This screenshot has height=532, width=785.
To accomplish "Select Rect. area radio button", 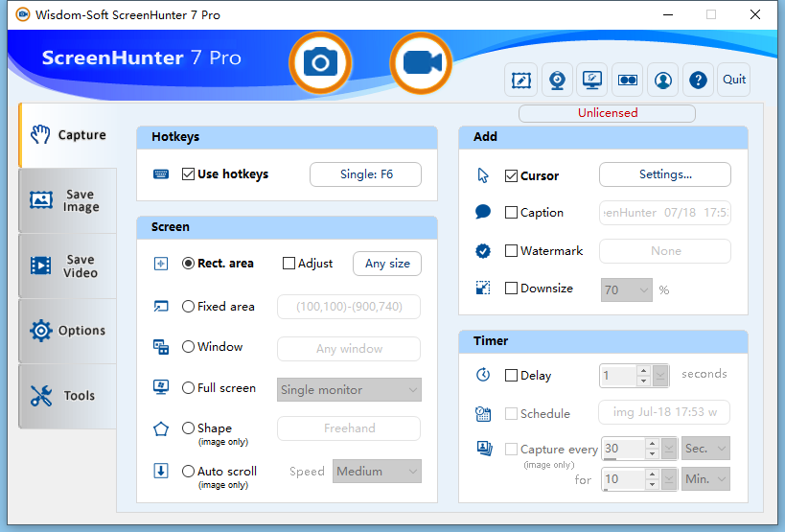I will click(x=188, y=264).
